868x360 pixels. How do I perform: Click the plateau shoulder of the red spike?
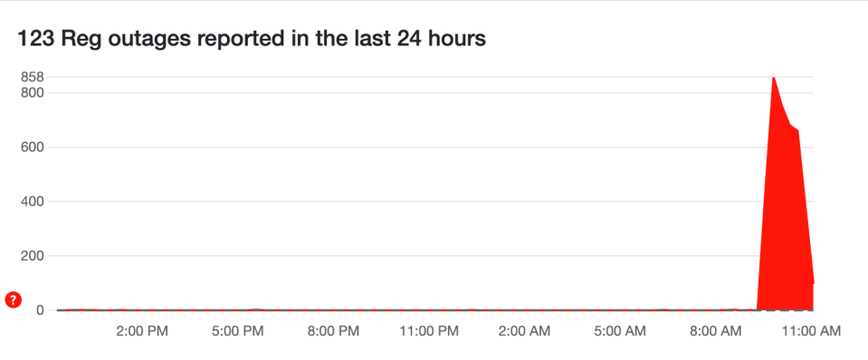[x=795, y=128]
